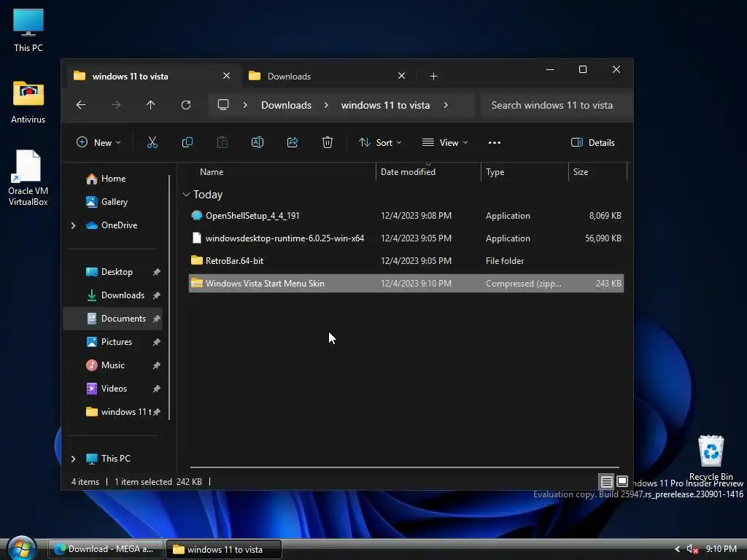Screen dimensions: 747x560
Task: Expand chevron after PC icon in address bar
Action: (245, 105)
